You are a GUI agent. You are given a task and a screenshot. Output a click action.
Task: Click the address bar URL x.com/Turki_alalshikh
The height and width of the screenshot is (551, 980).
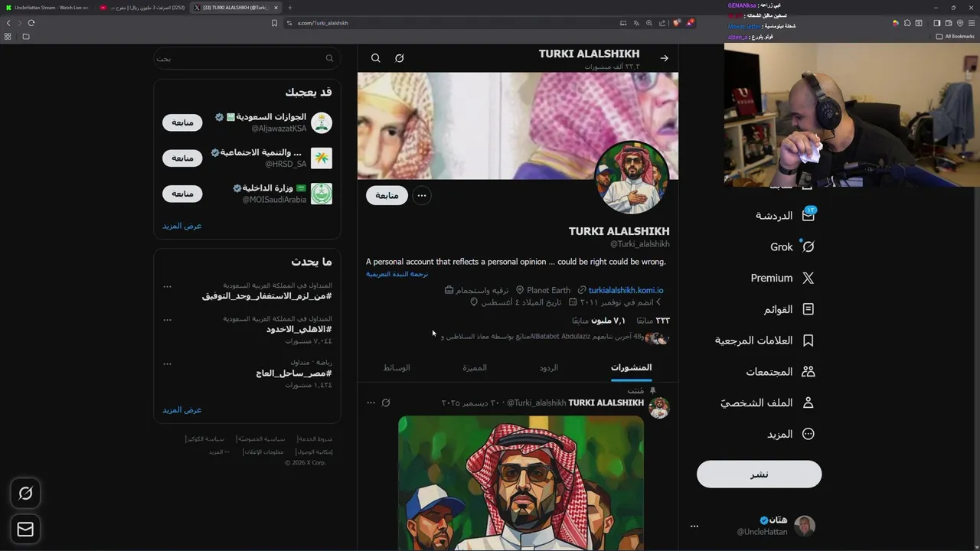(x=322, y=23)
